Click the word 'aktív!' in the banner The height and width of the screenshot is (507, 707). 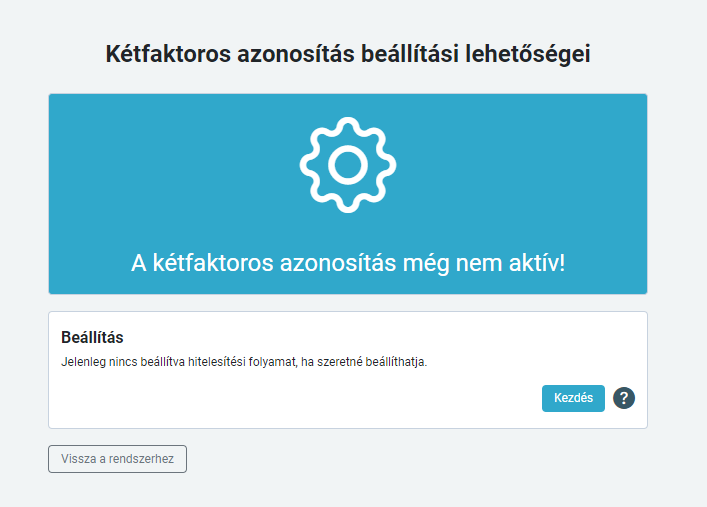(537, 263)
